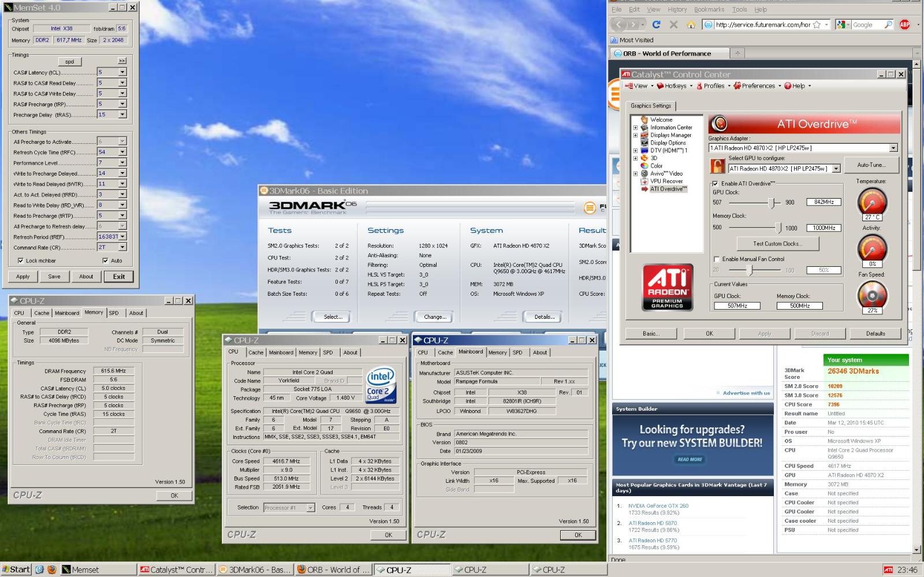
Task: Click Change settings button in 3DMark06
Action: point(435,317)
